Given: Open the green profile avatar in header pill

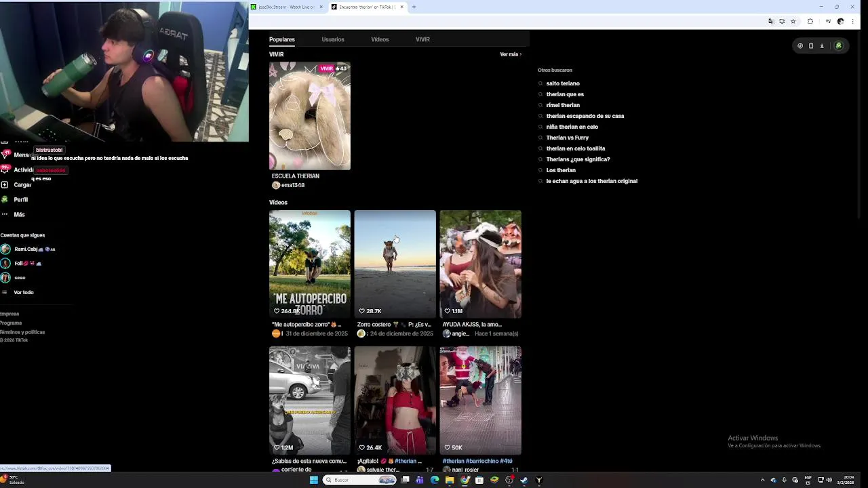Looking at the screenshot, I should pos(838,46).
